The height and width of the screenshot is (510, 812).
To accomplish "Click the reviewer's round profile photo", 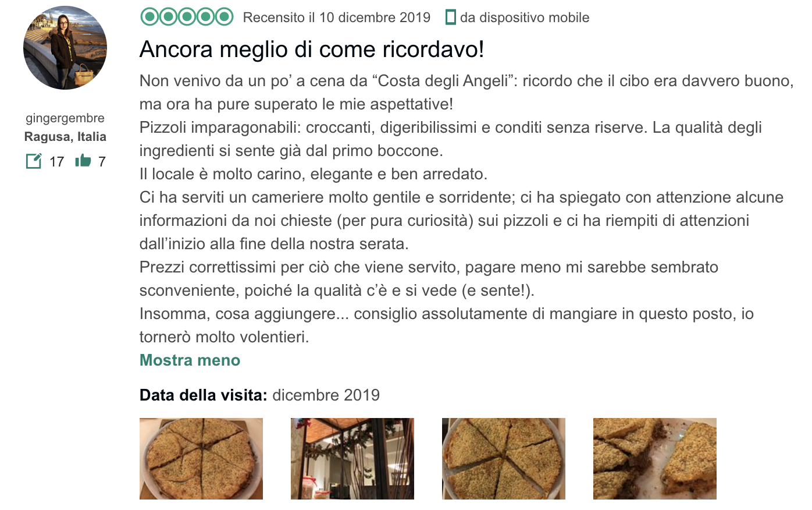I will tap(65, 48).
